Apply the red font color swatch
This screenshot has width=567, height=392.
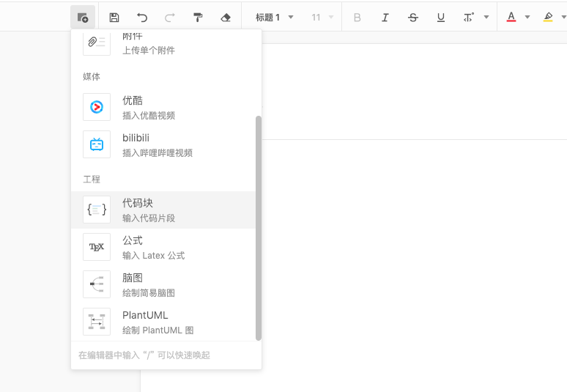point(511,17)
